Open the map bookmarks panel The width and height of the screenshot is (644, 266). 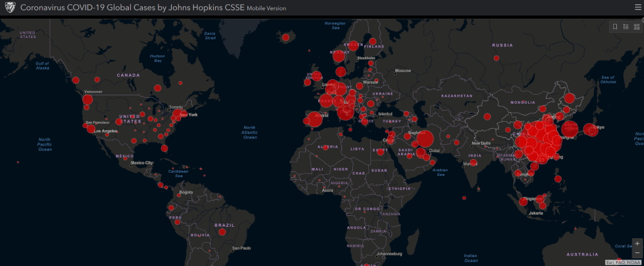point(615,26)
